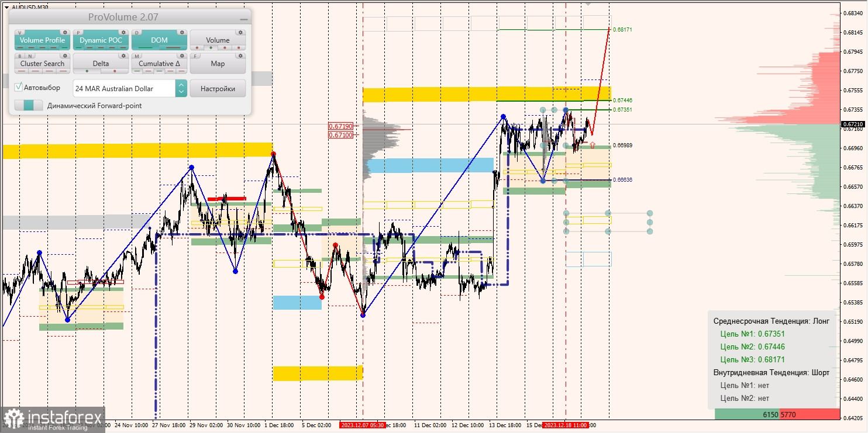
Task: Toggle the DOM indicator
Action: click(159, 40)
